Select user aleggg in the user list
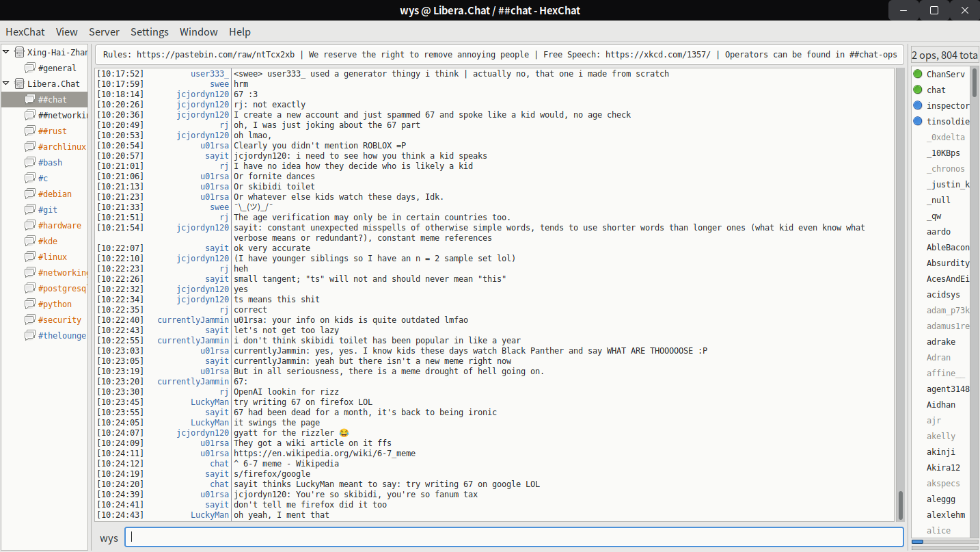 941,499
